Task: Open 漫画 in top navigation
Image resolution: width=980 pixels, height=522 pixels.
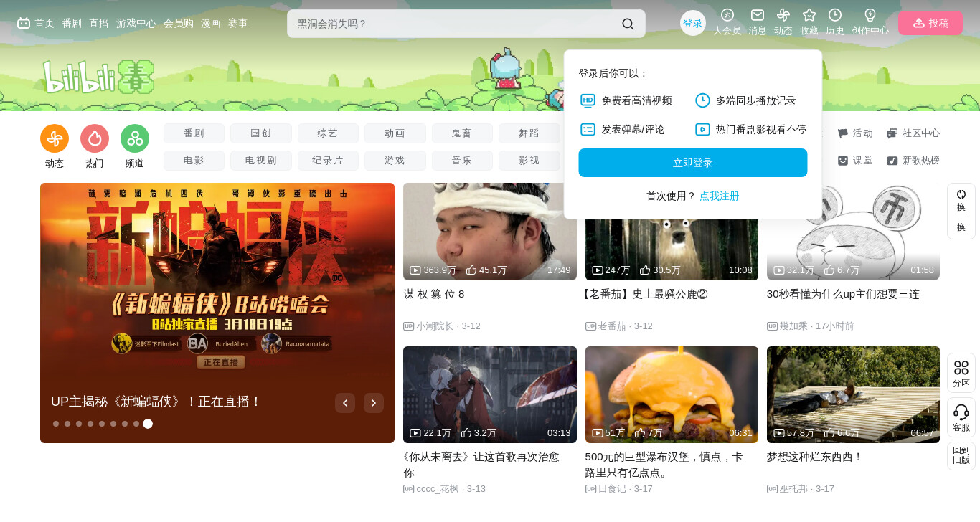Action: (x=211, y=23)
